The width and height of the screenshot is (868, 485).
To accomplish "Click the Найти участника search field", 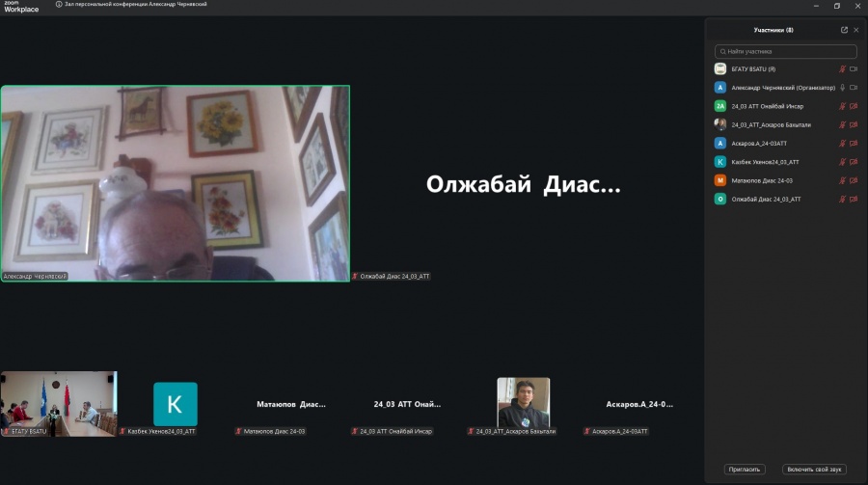I will coord(785,51).
